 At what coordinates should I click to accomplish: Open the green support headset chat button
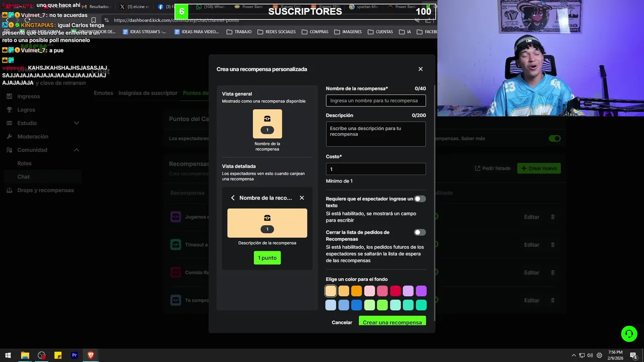pyautogui.click(x=629, y=334)
